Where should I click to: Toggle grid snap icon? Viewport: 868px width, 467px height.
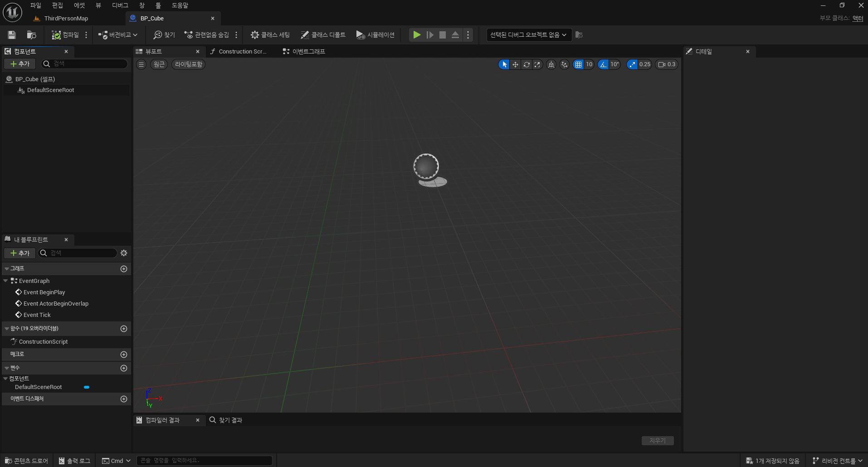pos(578,64)
